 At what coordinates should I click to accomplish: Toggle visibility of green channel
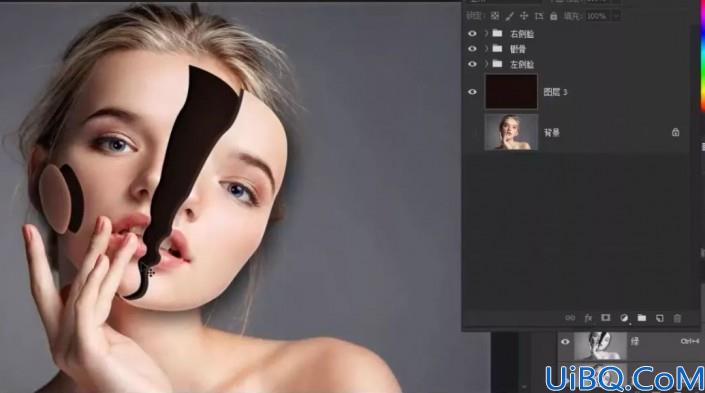point(565,342)
